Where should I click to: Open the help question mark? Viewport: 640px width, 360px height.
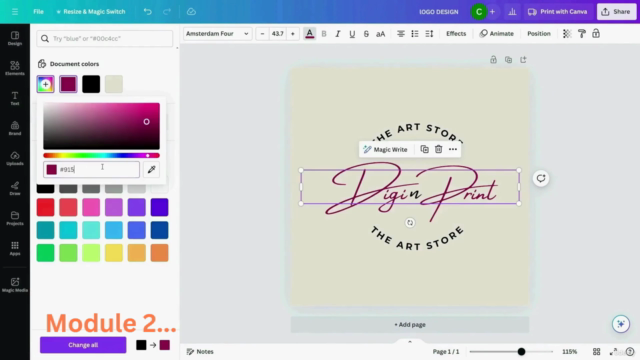pyautogui.click(x=630, y=351)
